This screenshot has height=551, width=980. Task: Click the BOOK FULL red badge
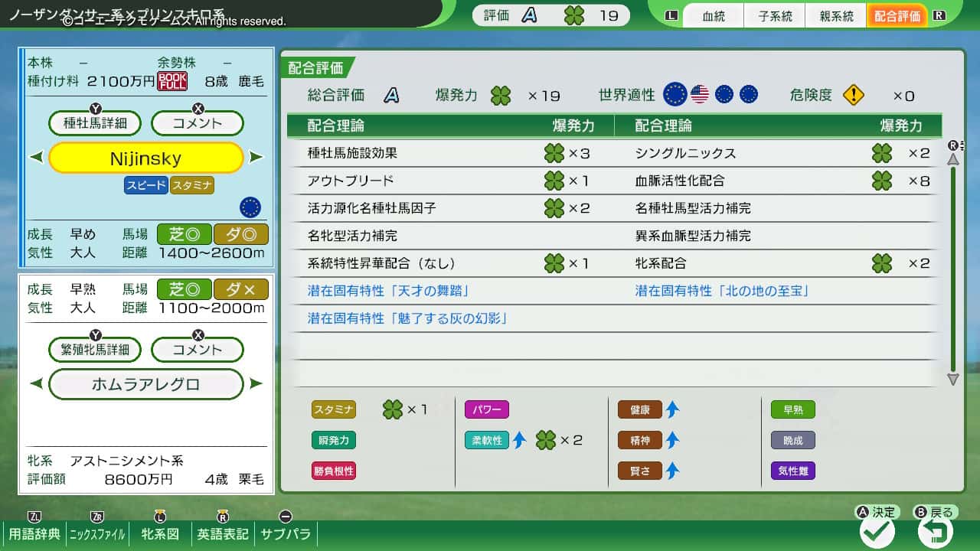tap(172, 81)
